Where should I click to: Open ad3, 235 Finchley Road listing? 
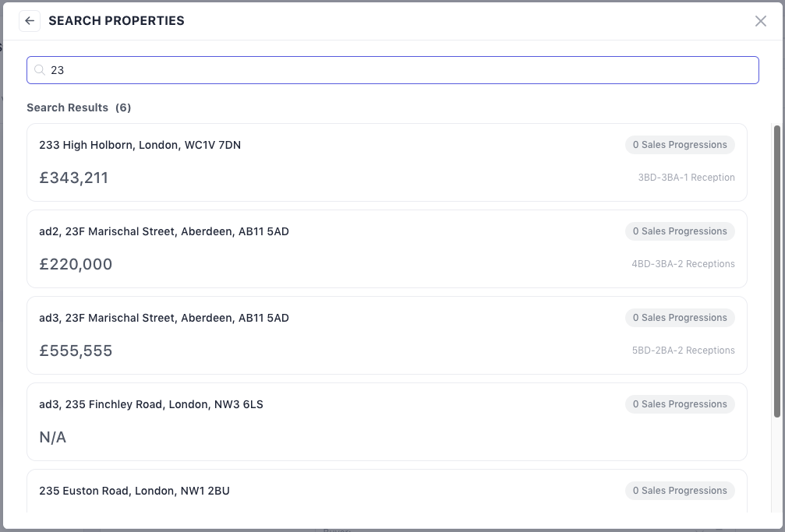(x=151, y=404)
